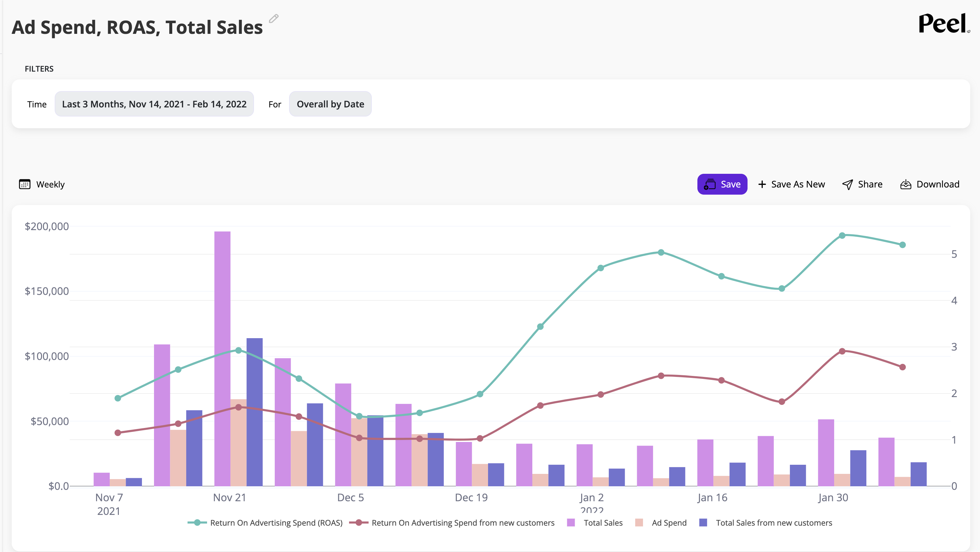Image resolution: width=980 pixels, height=552 pixels.
Task: Toggle ROAS line series in legend
Action: 276,523
